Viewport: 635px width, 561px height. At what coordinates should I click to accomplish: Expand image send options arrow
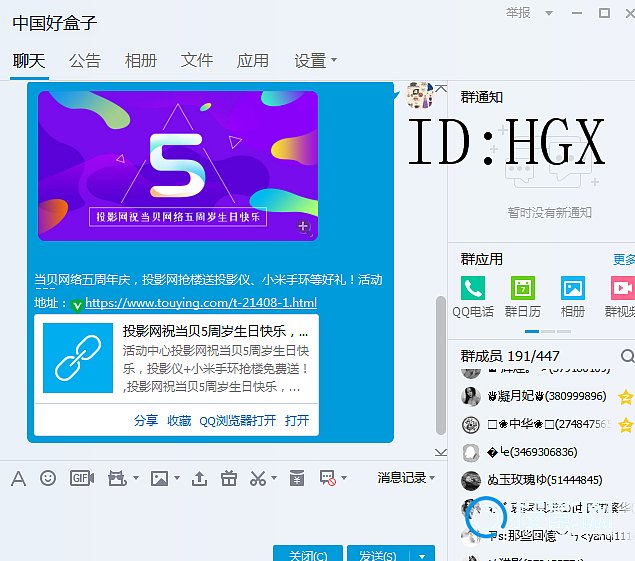(177, 478)
